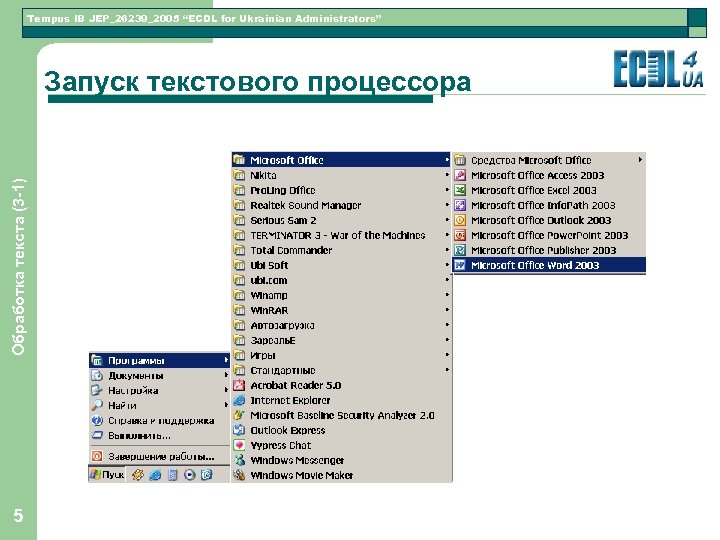Click the Документы menu icon
The width and height of the screenshot is (720, 540).
pos(97,376)
